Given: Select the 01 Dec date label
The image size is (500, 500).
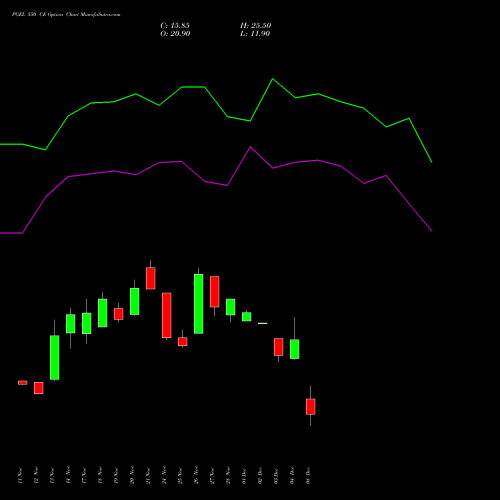Looking at the screenshot, I should (x=244, y=476).
